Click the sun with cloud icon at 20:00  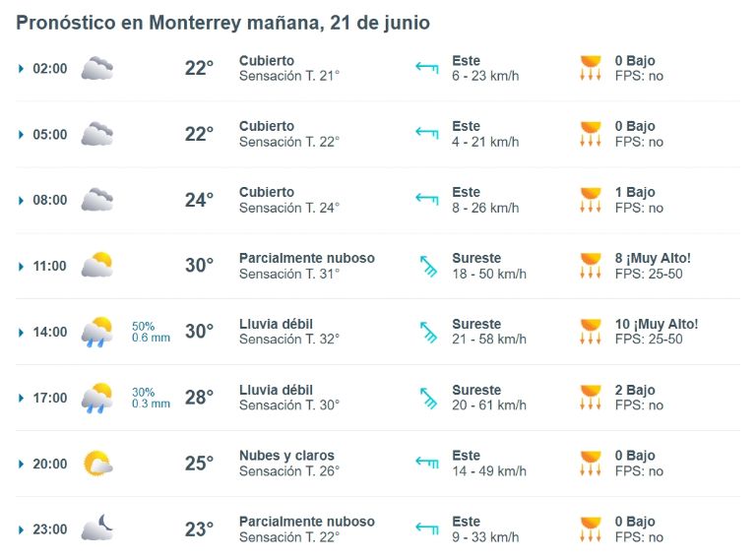click(x=97, y=464)
